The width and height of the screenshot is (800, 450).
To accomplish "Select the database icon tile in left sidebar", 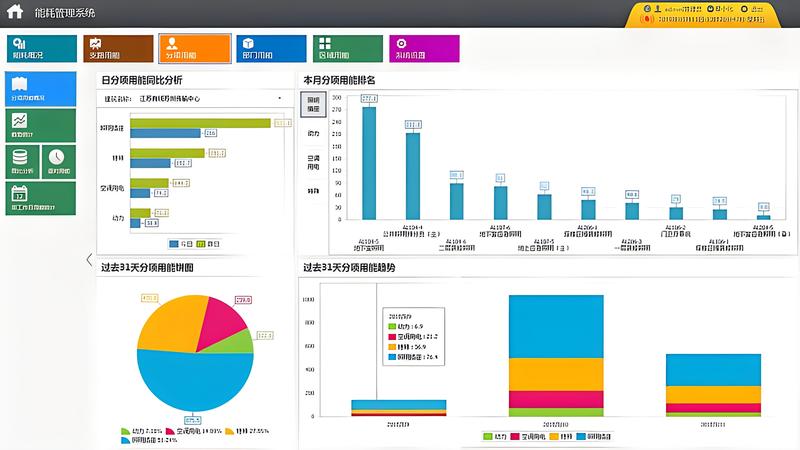I will (22, 160).
